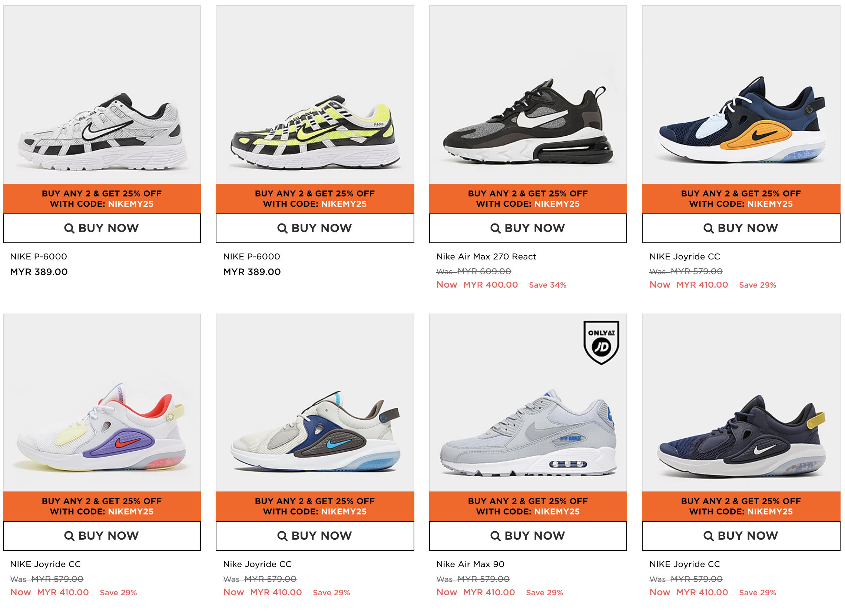Click the NIKEMY25 promo banner on Air Max 90
Screen dimensions: 845x616
coord(528,506)
